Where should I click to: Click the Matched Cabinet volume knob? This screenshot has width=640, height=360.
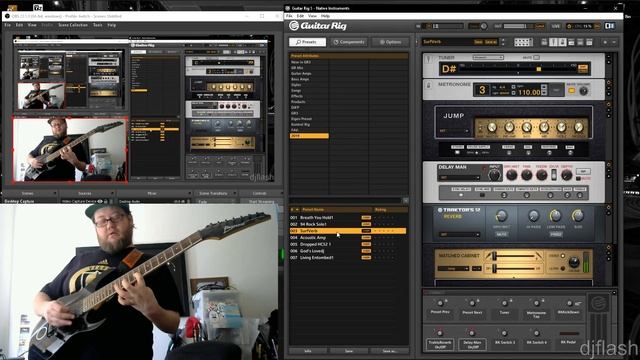click(574, 262)
